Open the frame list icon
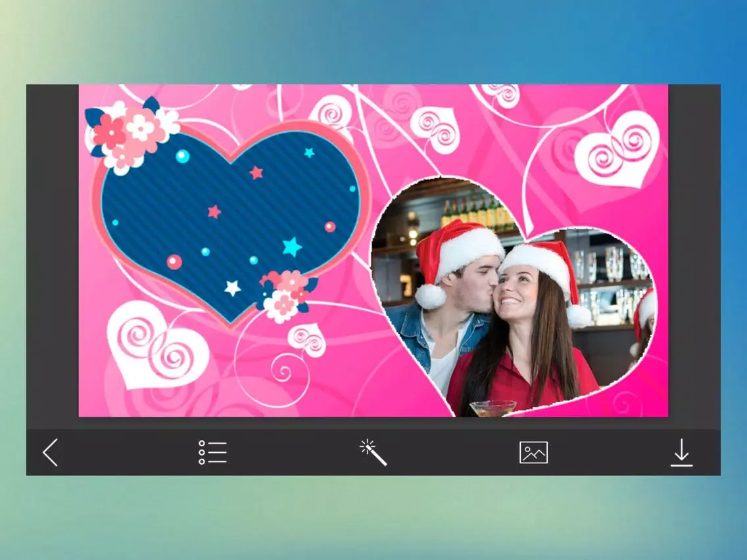This screenshot has width=747, height=560. (x=212, y=452)
